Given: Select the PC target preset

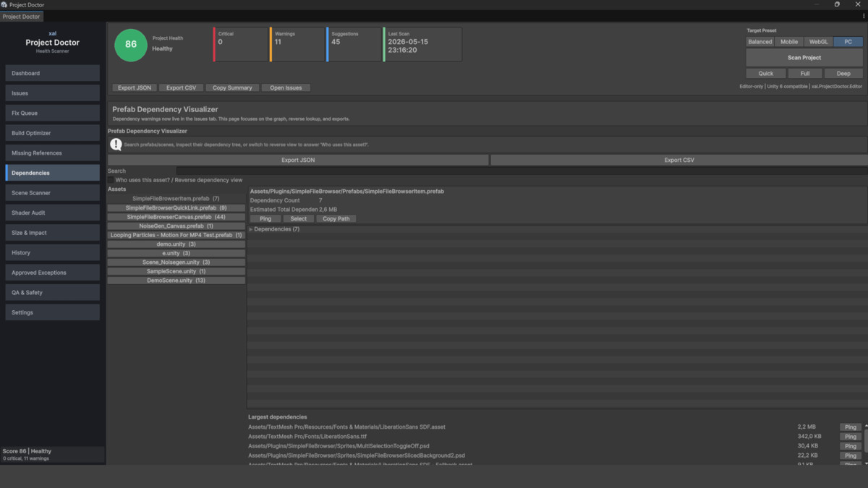Looking at the screenshot, I should click(x=848, y=42).
